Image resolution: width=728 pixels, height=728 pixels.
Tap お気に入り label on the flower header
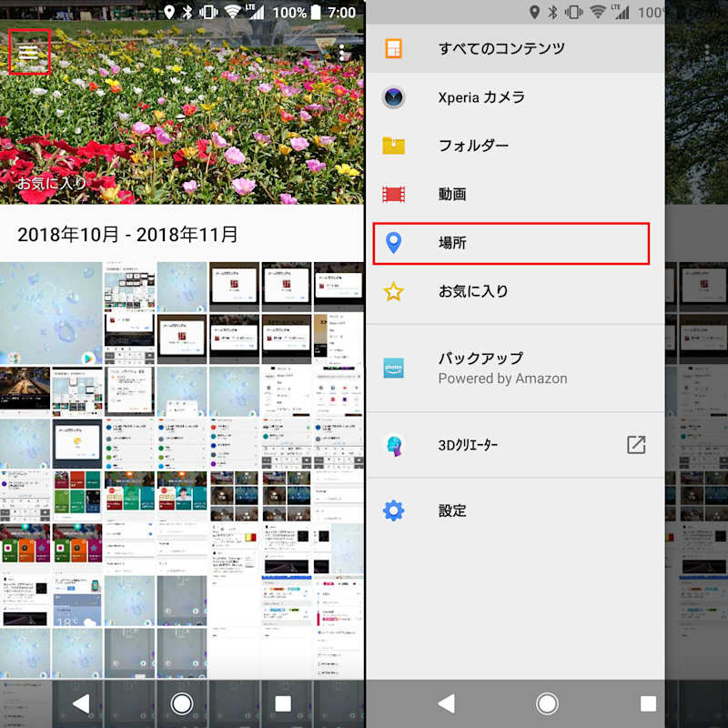pos(52,183)
